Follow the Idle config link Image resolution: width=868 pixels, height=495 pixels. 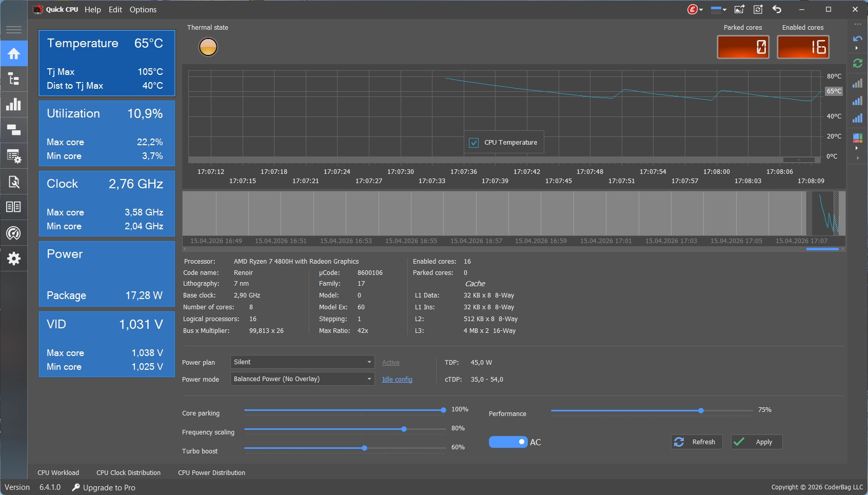pos(397,380)
